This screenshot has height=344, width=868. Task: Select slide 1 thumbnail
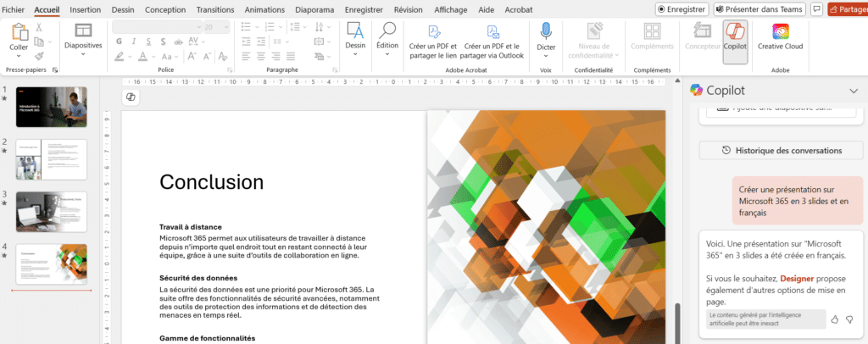coord(52,107)
